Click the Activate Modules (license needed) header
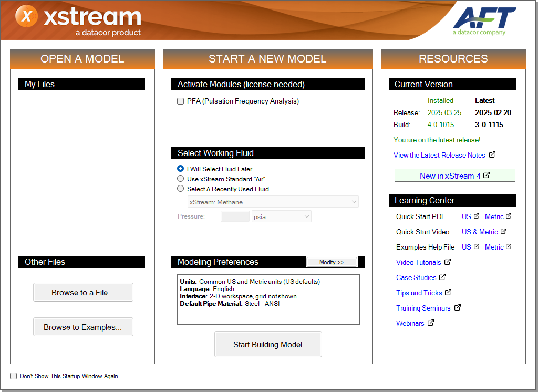This screenshot has height=392, width=538. tap(268, 85)
